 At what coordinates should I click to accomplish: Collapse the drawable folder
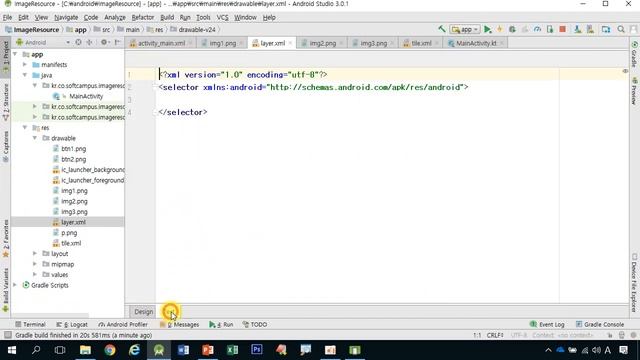(x=35, y=138)
